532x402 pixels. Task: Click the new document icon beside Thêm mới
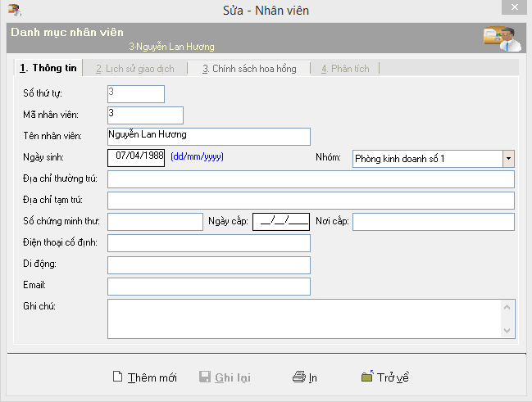(117, 377)
